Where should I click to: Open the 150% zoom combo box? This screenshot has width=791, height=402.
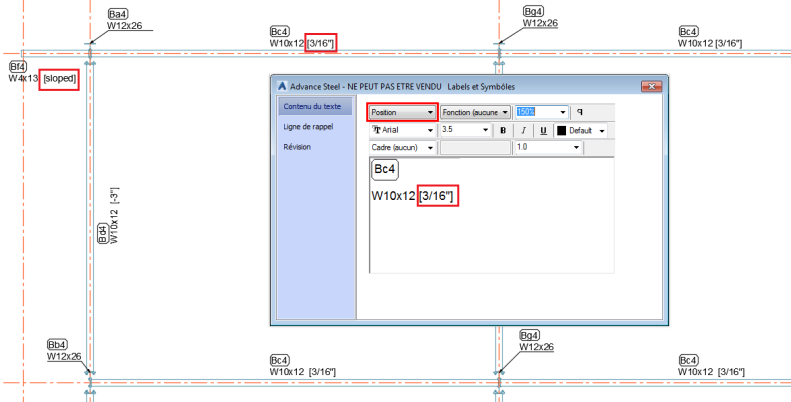(541, 112)
